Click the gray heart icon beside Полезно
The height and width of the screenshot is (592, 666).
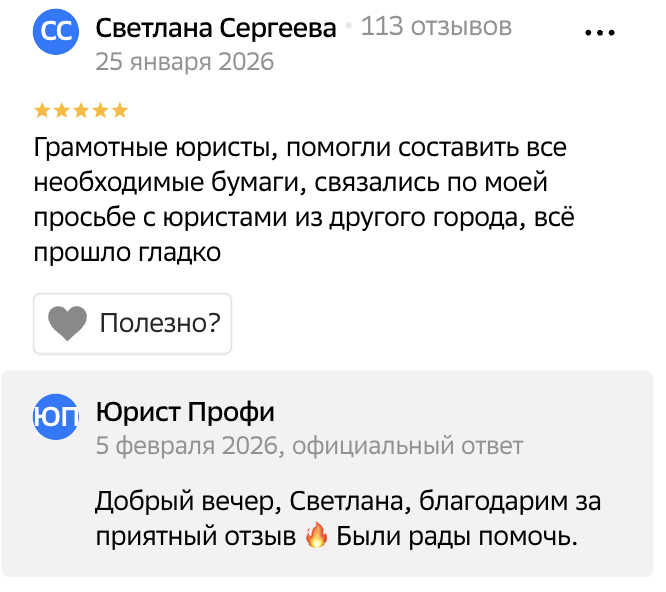pyautogui.click(x=68, y=323)
